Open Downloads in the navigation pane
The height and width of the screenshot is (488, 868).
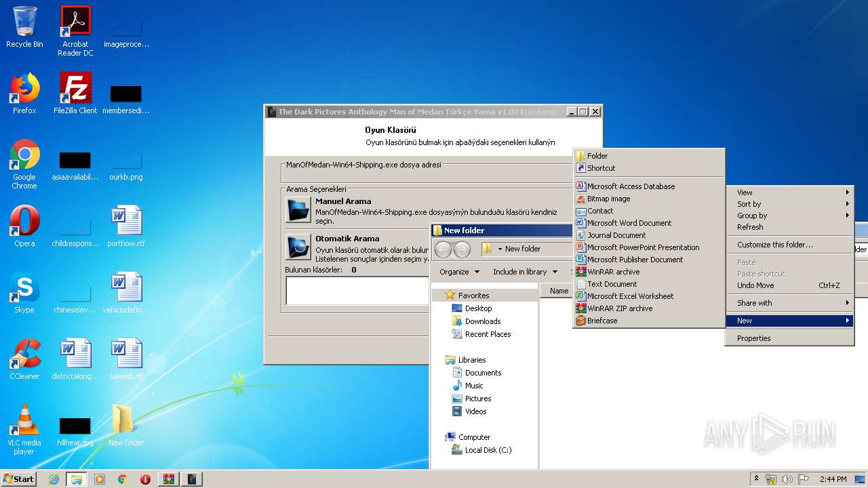click(x=483, y=321)
